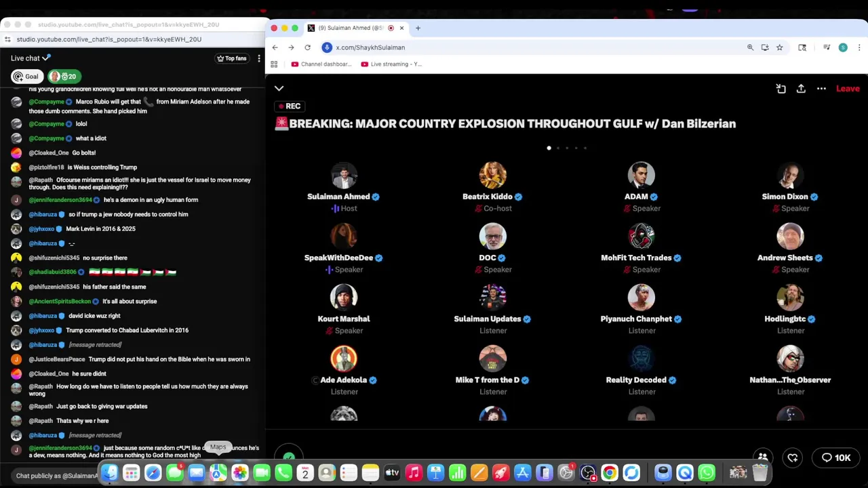
Task: Click the Goal chip in live chat
Action: coord(26,77)
